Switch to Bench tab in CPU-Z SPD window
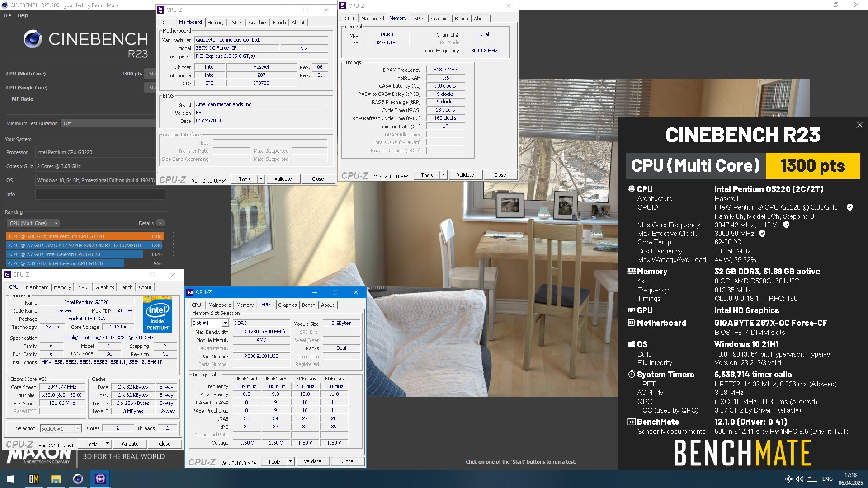This screenshot has height=488, width=868. (309, 305)
